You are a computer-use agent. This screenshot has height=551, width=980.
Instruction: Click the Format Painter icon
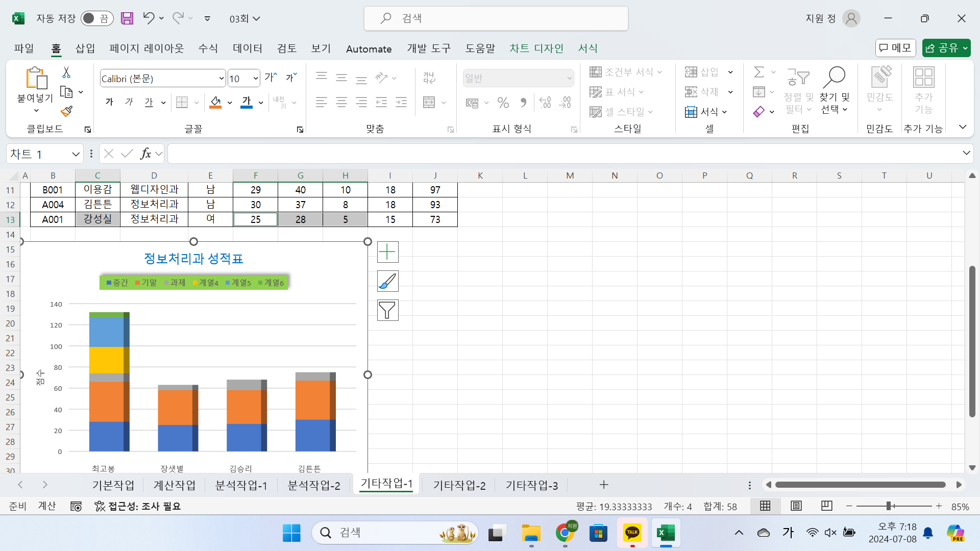(x=66, y=111)
